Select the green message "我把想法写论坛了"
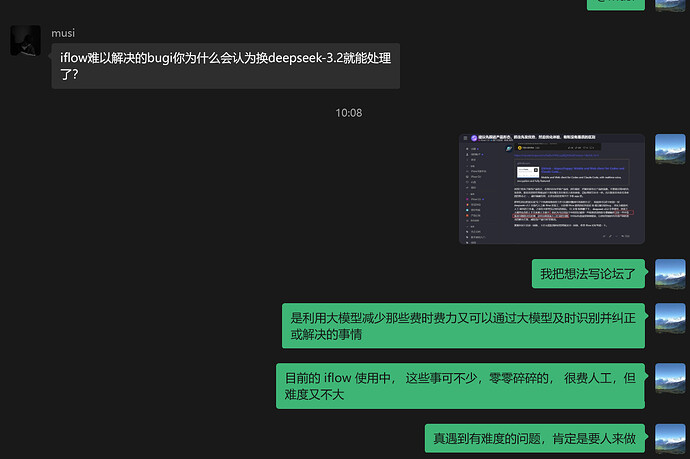Image resolution: width=690 pixels, height=459 pixels. point(588,273)
